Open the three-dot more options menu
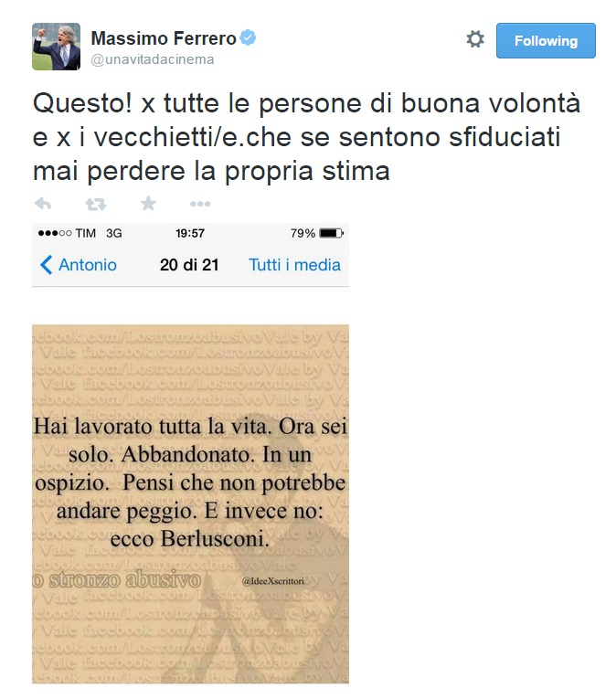The height and width of the screenshot is (699, 616). click(200, 204)
